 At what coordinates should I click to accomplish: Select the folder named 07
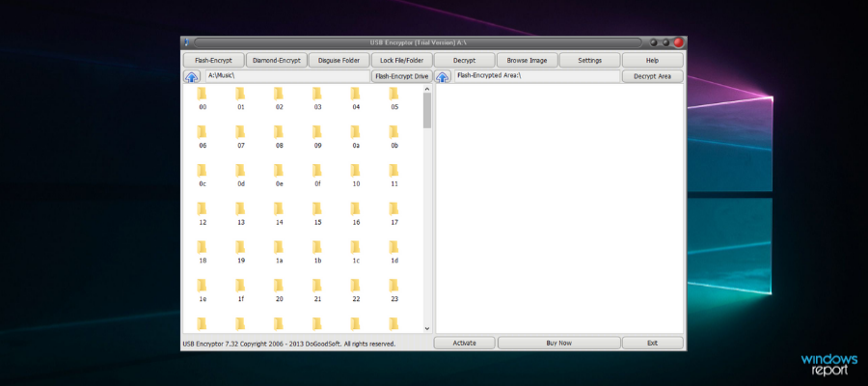(x=241, y=137)
